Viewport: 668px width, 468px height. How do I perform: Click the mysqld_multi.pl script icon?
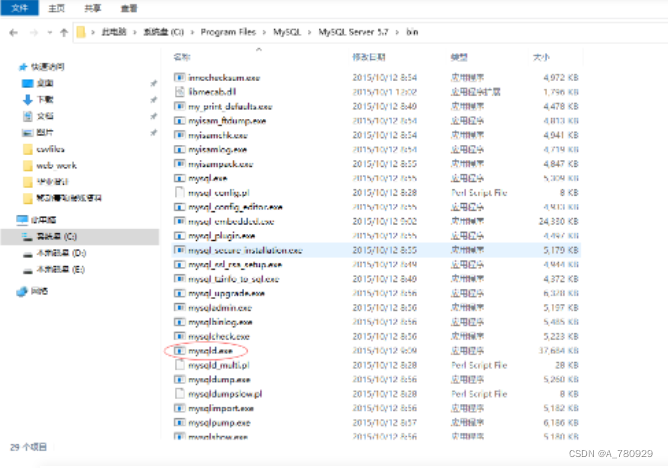point(179,365)
